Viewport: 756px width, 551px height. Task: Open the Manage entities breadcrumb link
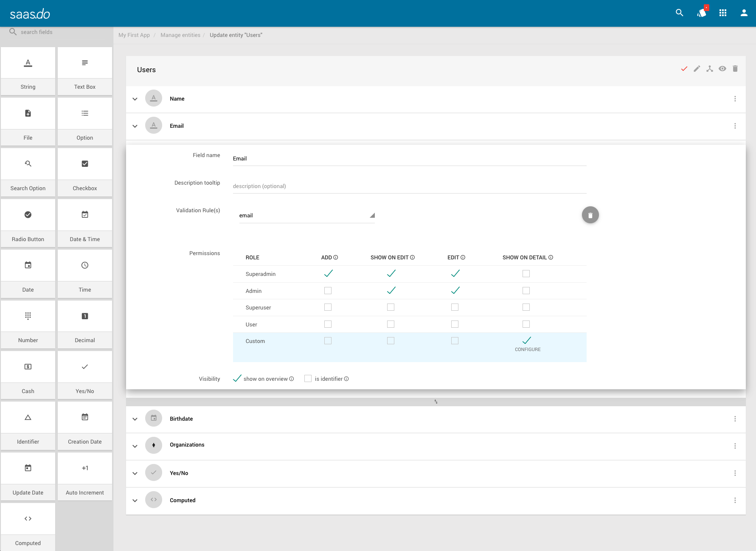click(180, 35)
